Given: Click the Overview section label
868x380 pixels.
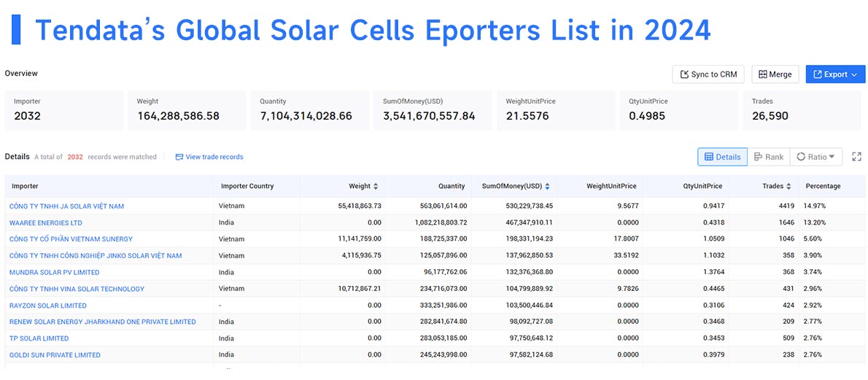Looking at the screenshot, I should (x=21, y=73).
